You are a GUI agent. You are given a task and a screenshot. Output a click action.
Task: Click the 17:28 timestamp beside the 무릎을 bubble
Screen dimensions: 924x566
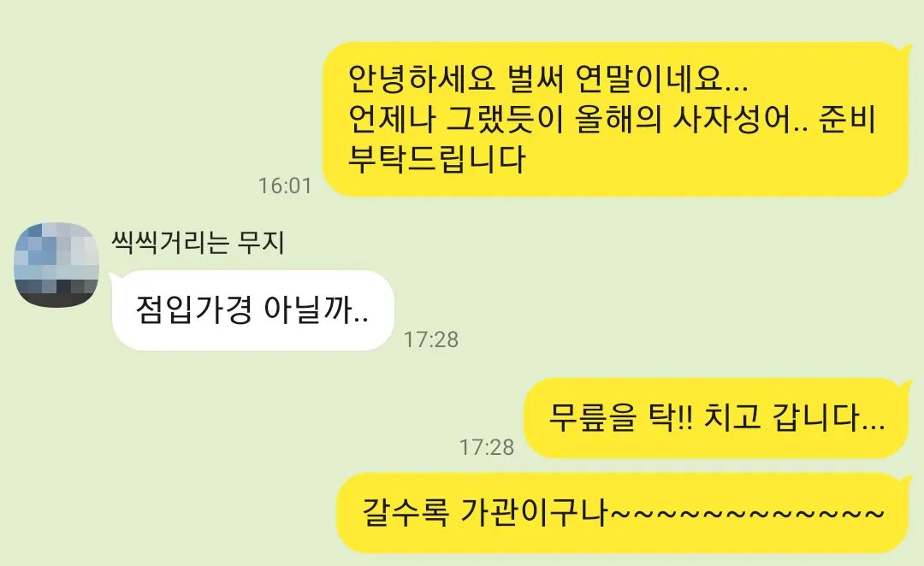click(487, 447)
